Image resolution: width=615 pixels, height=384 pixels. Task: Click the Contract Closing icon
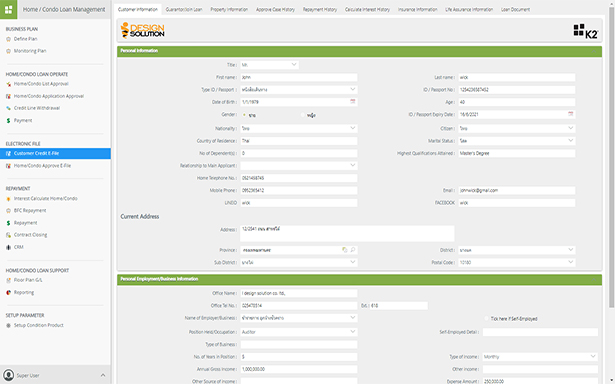pyautogui.click(x=8, y=235)
